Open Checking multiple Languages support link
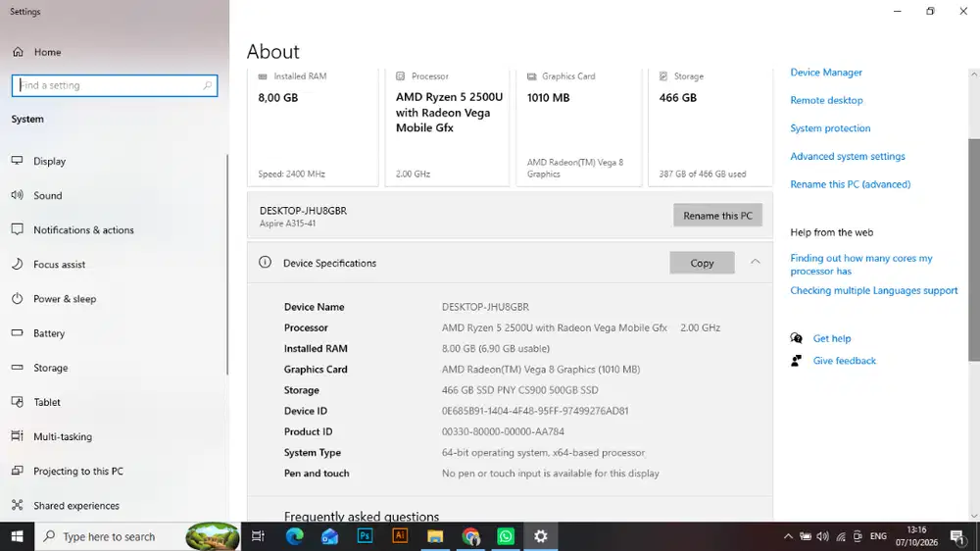The height and width of the screenshot is (551, 980). coord(873,291)
